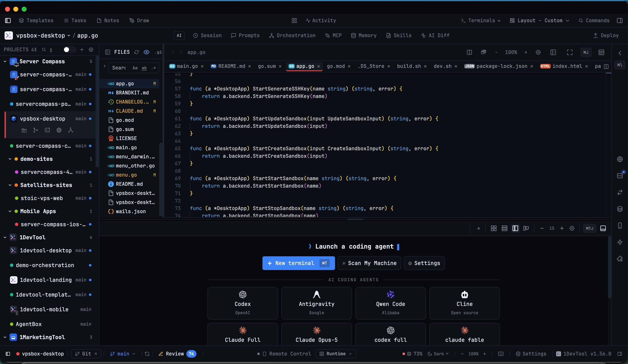
Task: Open the grid view icon beside Activity
Action: tap(294, 20)
